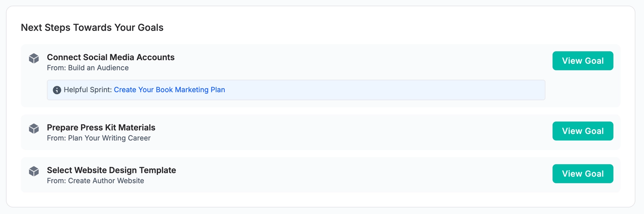Image resolution: width=644 pixels, height=214 pixels.
Task: Select the Select Website Design Template title
Action: pos(111,170)
